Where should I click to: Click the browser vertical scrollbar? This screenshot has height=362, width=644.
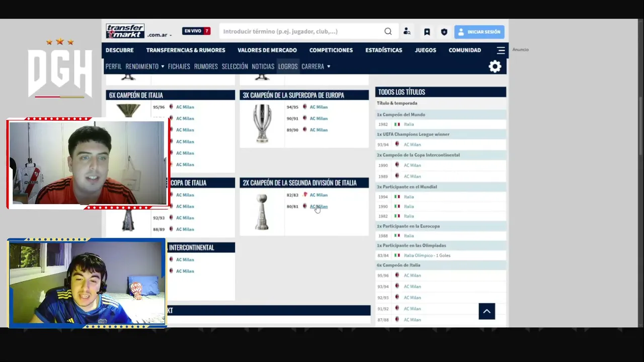tap(640, 173)
